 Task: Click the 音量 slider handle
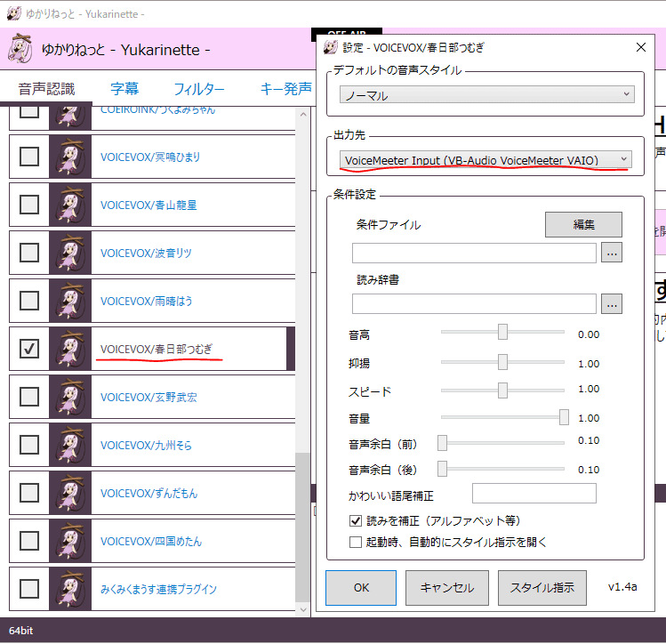tap(564, 417)
